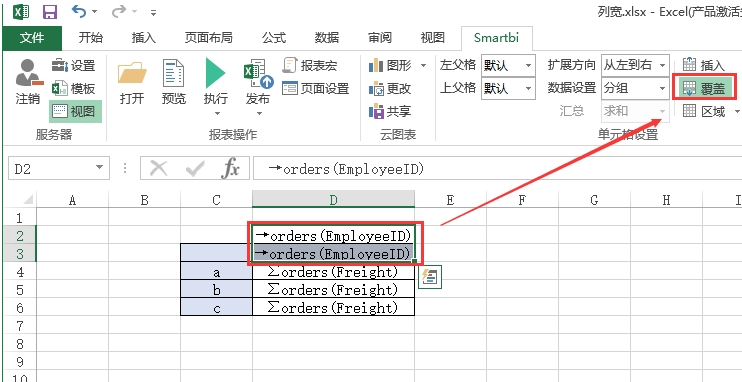Open 页面设置 page setup
Viewport: 742px width, 382px height.
316,89
